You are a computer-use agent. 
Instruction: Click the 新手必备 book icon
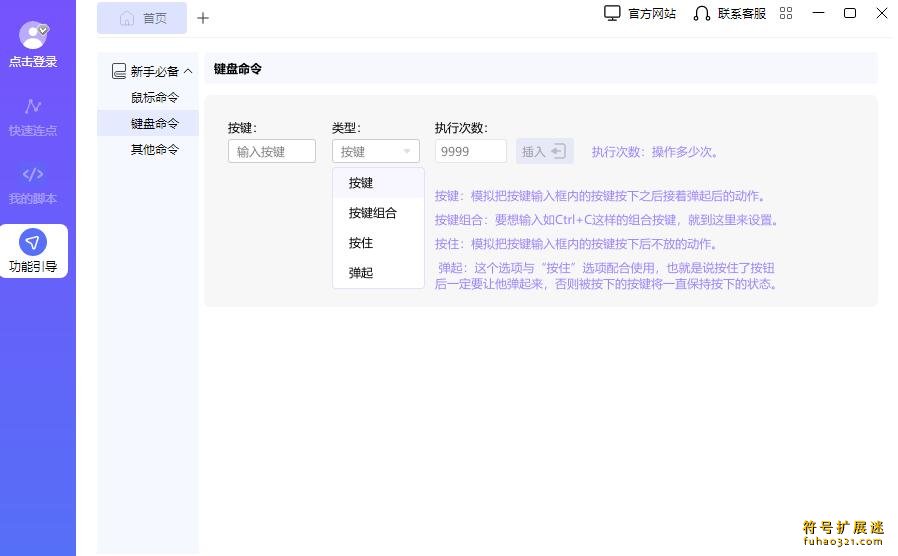[x=119, y=71]
